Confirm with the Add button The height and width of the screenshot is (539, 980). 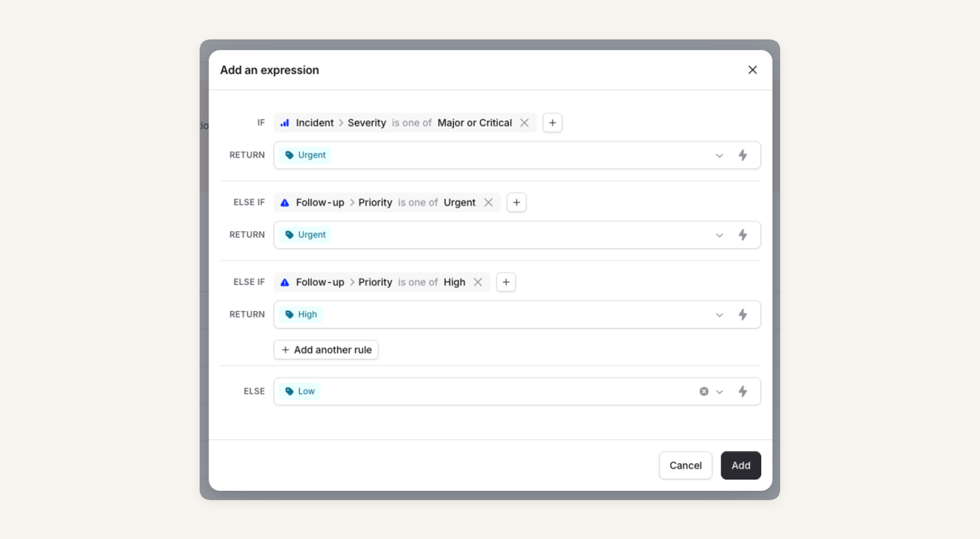pyautogui.click(x=740, y=465)
